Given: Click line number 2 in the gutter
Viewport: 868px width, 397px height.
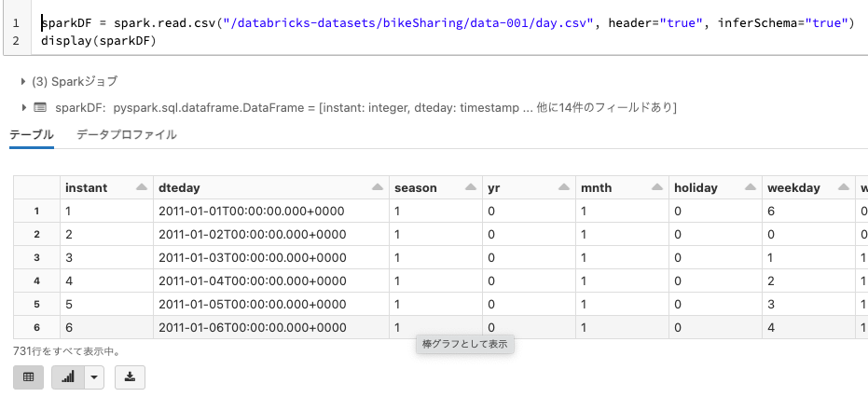Looking at the screenshot, I should click(x=16, y=41).
